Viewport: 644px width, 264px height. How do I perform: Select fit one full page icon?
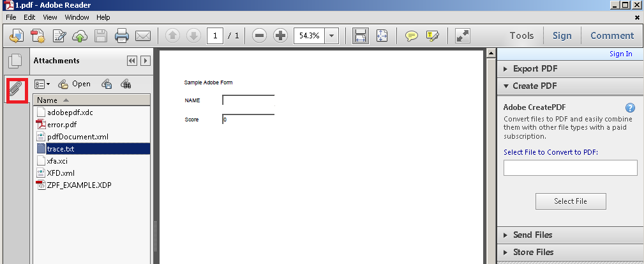point(382,36)
